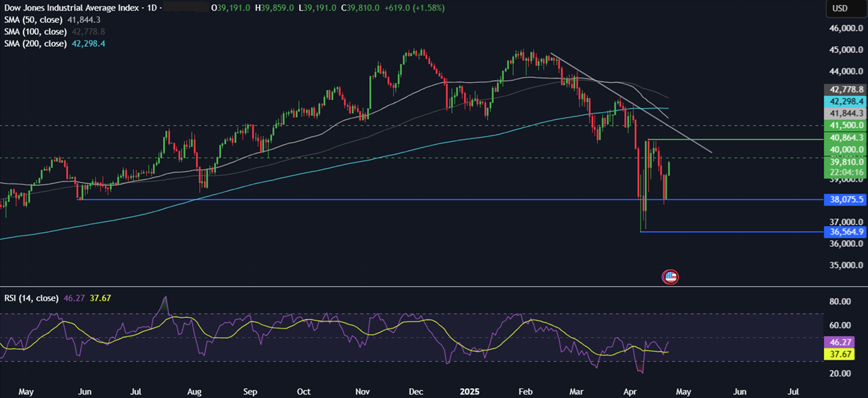868x398 pixels.
Task: Click the Dec label on time axis
Action: [x=416, y=391]
